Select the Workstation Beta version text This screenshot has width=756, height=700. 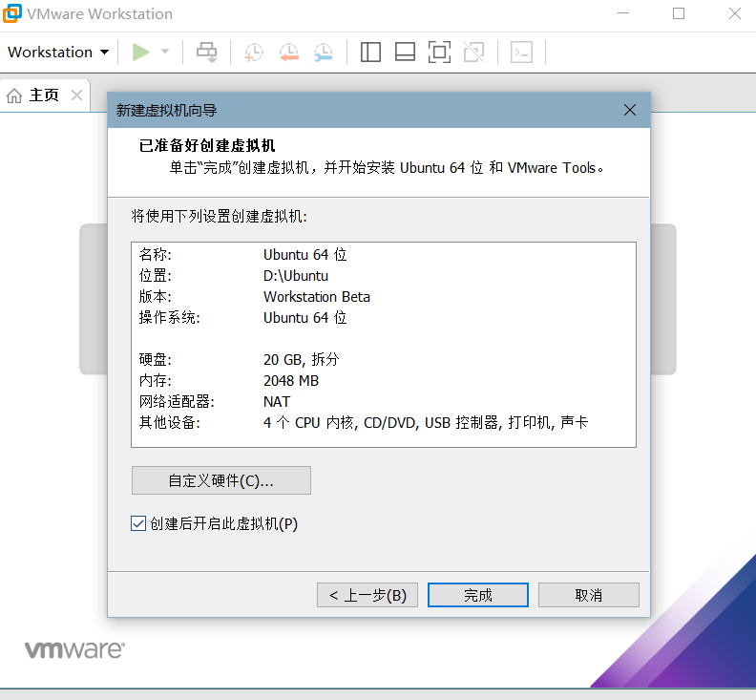[317, 297]
